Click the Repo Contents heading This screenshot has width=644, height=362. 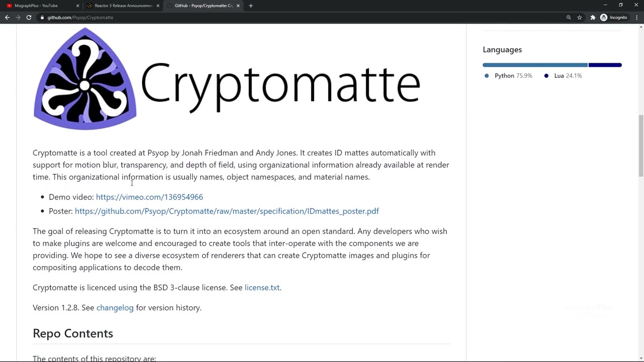(x=73, y=334)
